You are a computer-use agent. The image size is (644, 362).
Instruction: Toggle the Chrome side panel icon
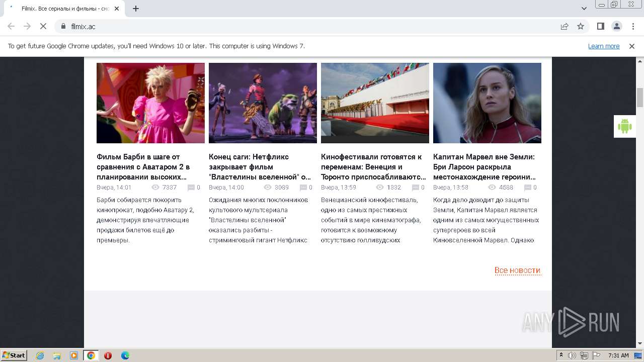(x=600, y=26)
